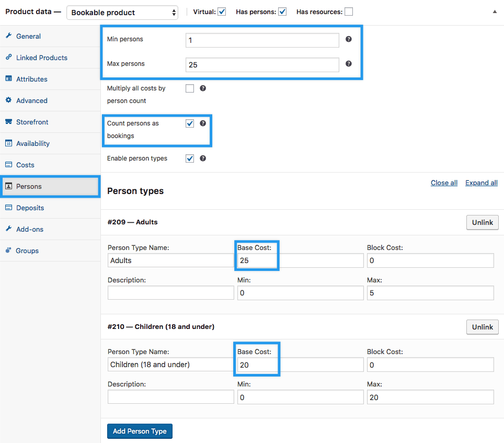The image size is (504, 443).
Task: Click help icon for Count persons as bookings
Action: pyautogui.click(x=203, y=123)
